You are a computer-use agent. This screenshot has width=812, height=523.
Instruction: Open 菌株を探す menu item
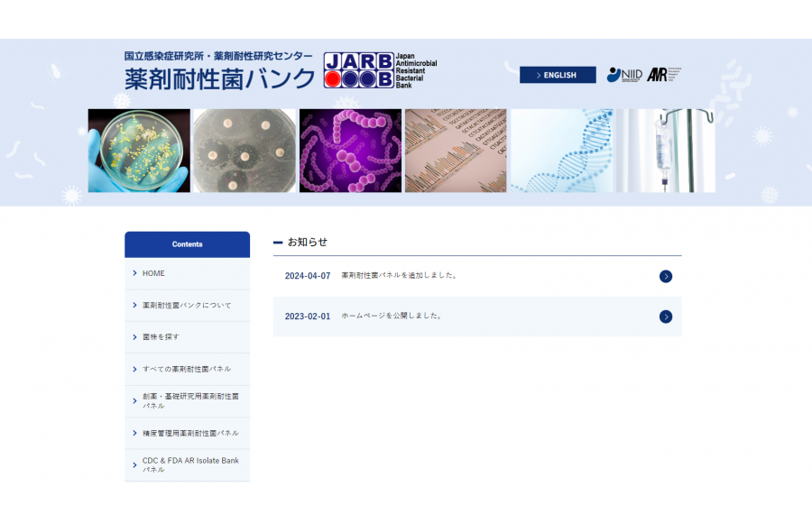tap(187, 337)
